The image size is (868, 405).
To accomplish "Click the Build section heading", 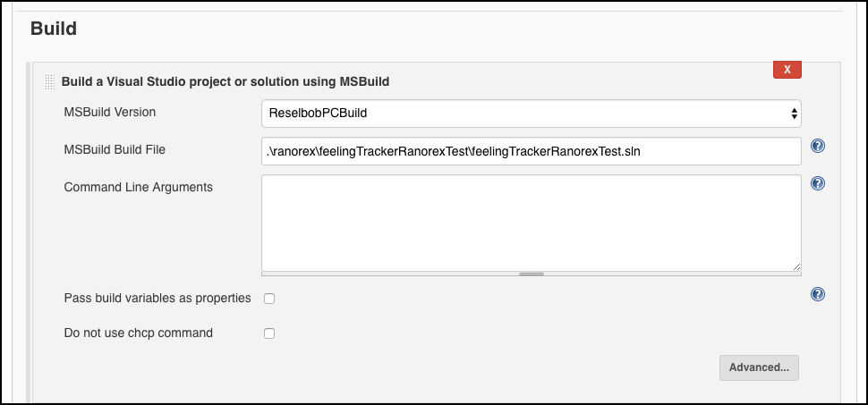I will point(54,29).
